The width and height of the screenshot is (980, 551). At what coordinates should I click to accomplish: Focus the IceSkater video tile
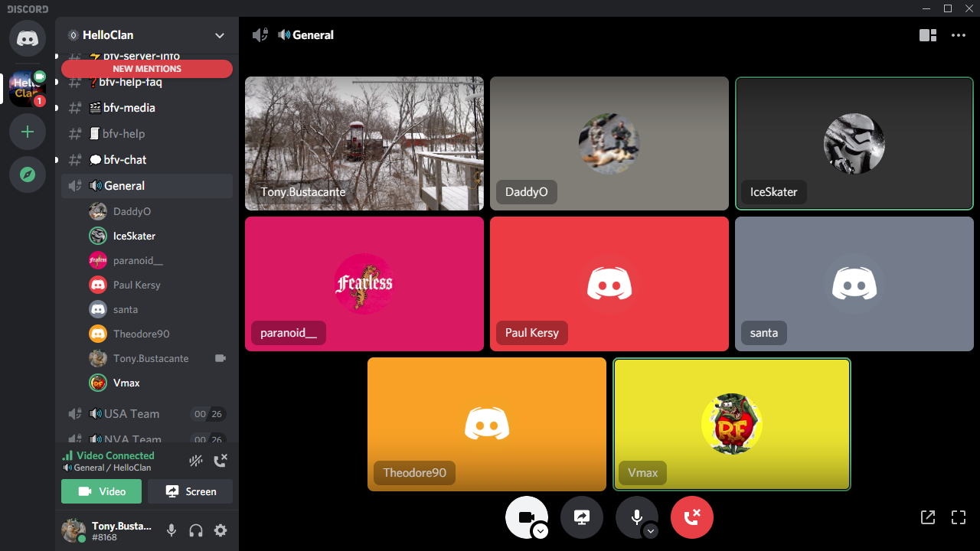tap(854, 143)
